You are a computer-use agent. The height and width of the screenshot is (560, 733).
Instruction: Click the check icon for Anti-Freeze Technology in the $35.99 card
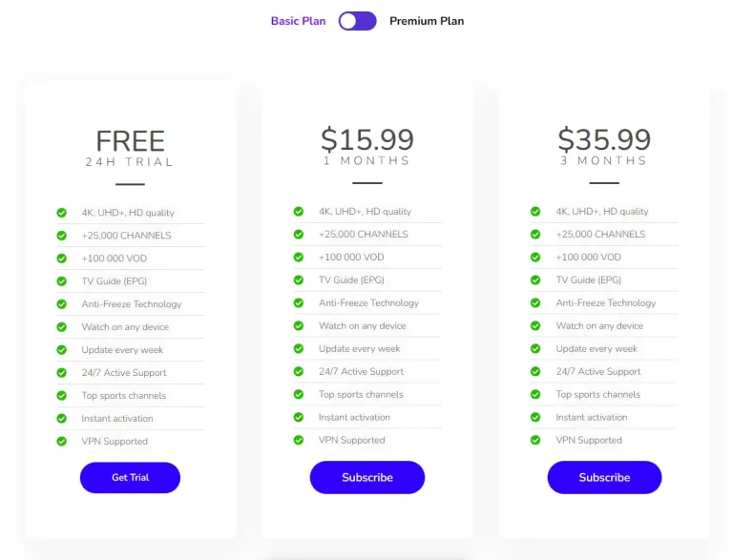(x=535, y=303)
